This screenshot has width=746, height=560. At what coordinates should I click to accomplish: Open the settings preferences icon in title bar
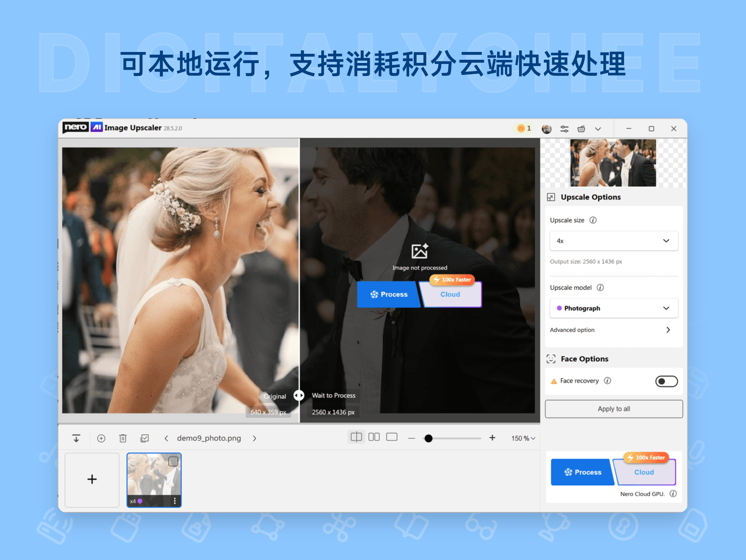pos(564,129)
